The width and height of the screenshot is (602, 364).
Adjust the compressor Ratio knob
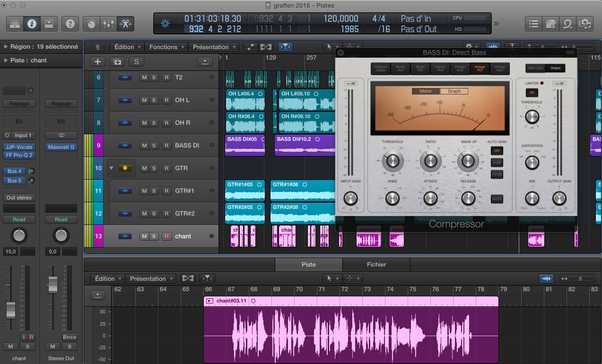click(x=430, y=161)
